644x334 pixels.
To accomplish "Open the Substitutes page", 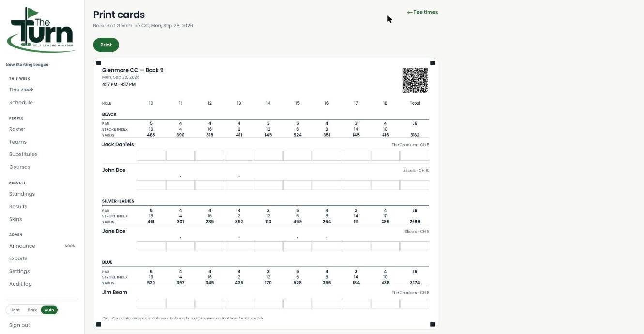I will 23,154.
